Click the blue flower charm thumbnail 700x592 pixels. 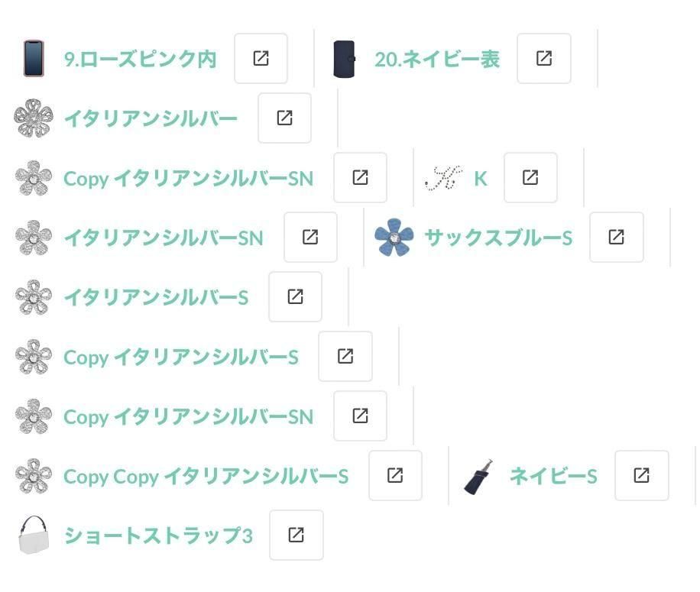click(x=394, y=238)
